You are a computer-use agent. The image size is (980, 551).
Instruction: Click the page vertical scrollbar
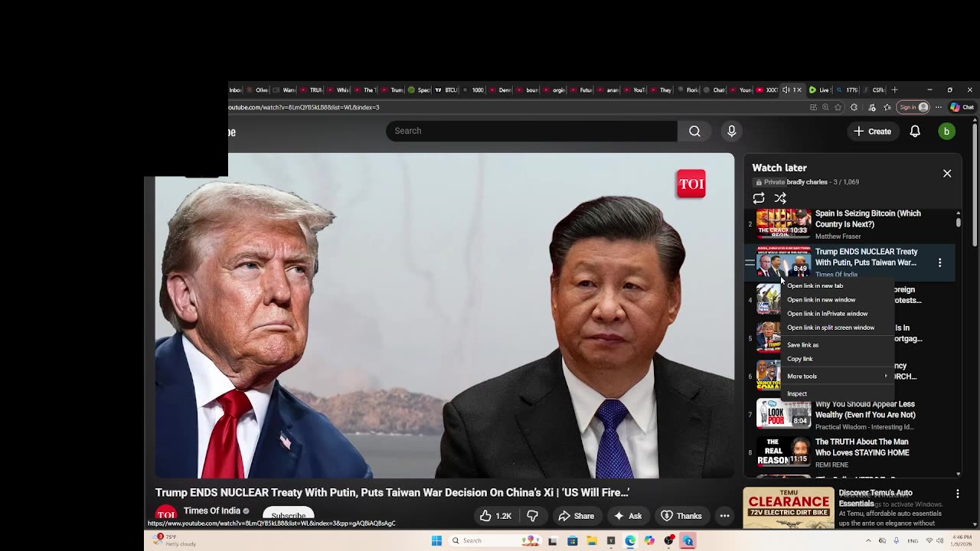975,184
